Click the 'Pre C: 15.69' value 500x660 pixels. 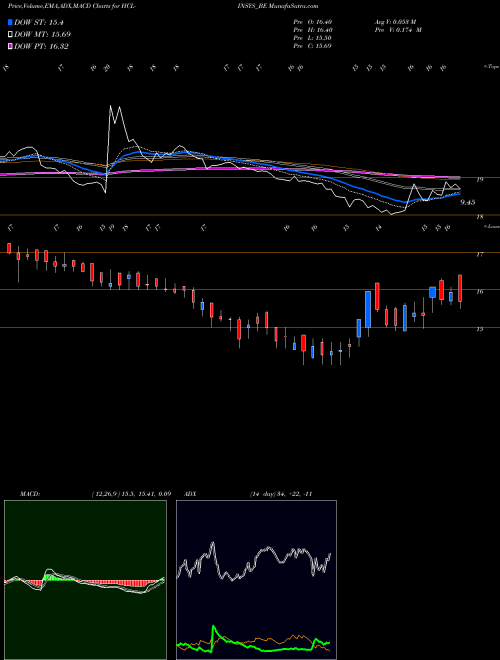(313, 46)
